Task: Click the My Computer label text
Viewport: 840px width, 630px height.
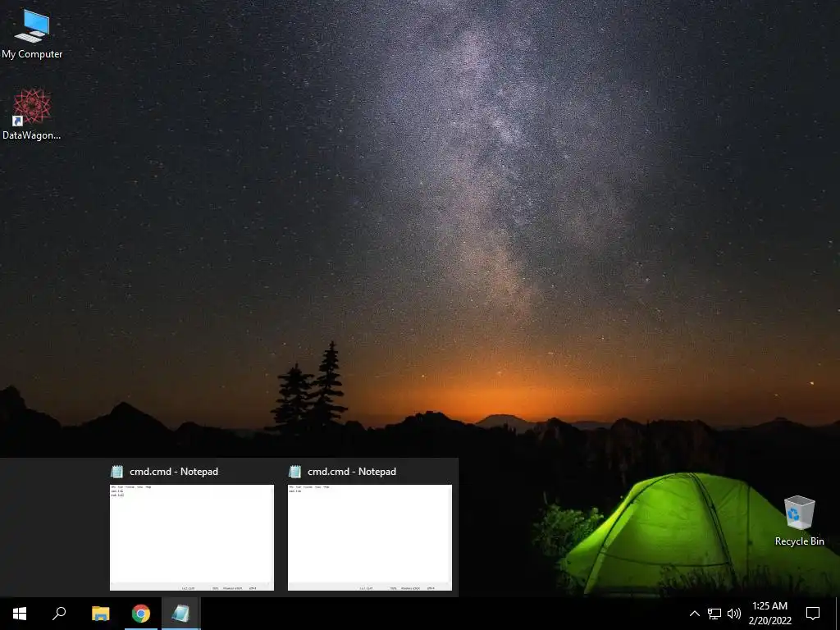Action: [32, 54]
